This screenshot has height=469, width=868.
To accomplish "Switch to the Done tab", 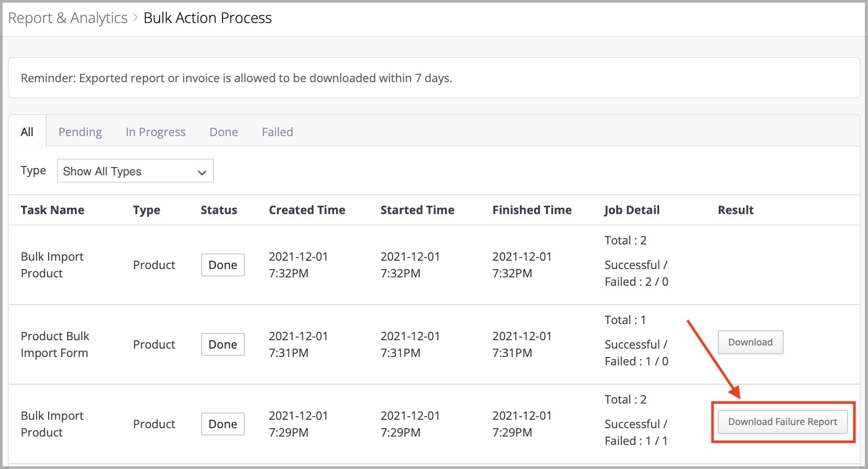I will coord(224,132).
